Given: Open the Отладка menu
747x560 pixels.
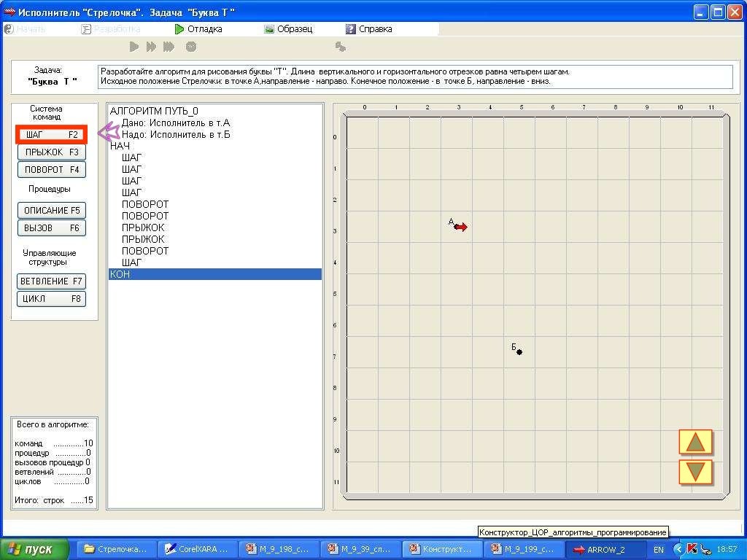Looking at the screenshot, I should (198, 29).
